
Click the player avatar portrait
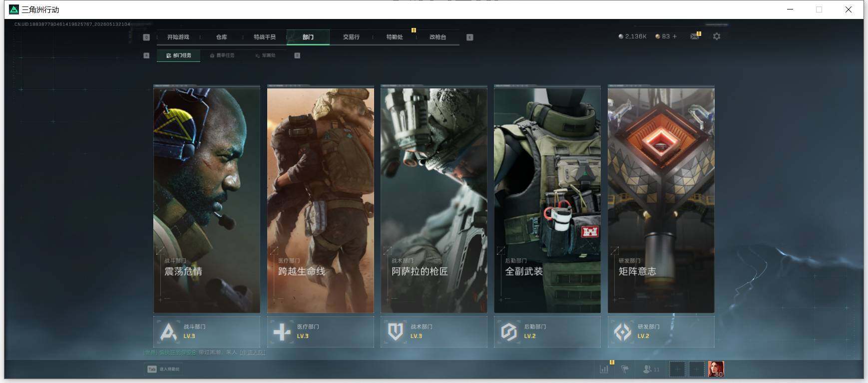tap(716, 369)
